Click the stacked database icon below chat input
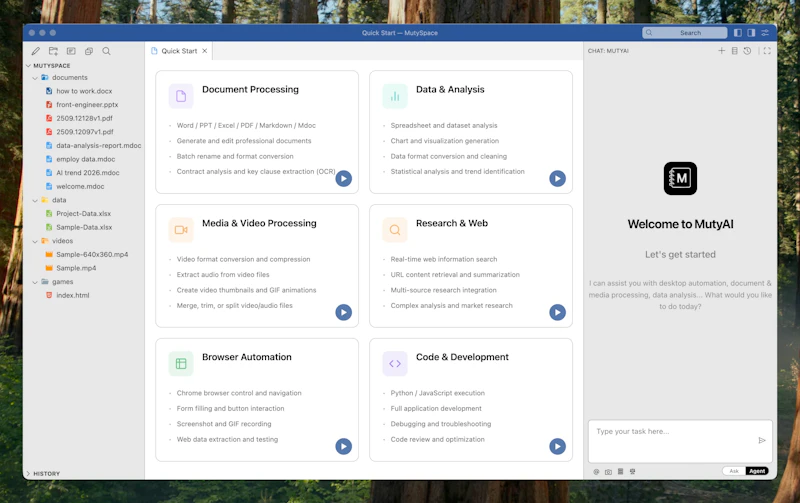The image size is (800, 503). (x=620, y=471)
